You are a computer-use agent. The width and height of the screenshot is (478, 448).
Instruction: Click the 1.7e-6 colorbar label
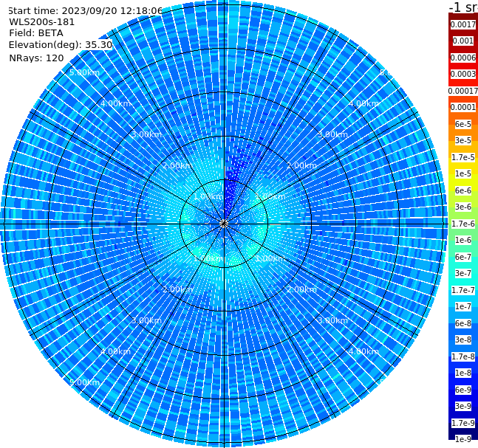(463, 224)
